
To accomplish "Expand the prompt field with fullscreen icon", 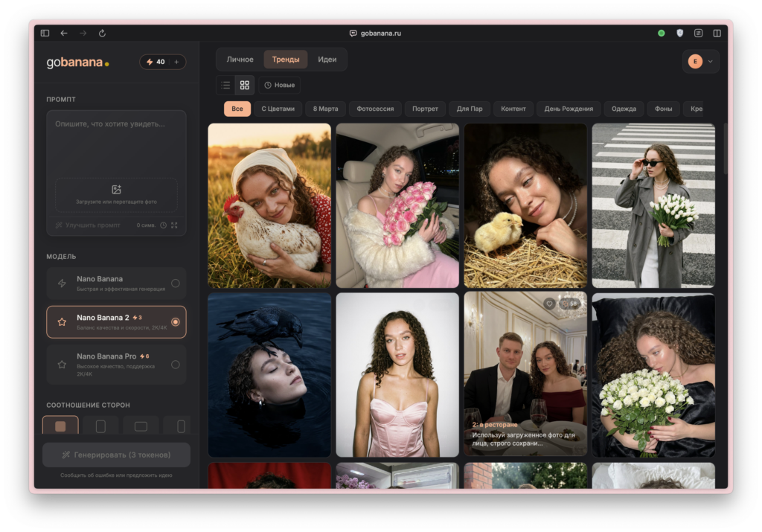I will pyautogui.click(x=174, y=225).
